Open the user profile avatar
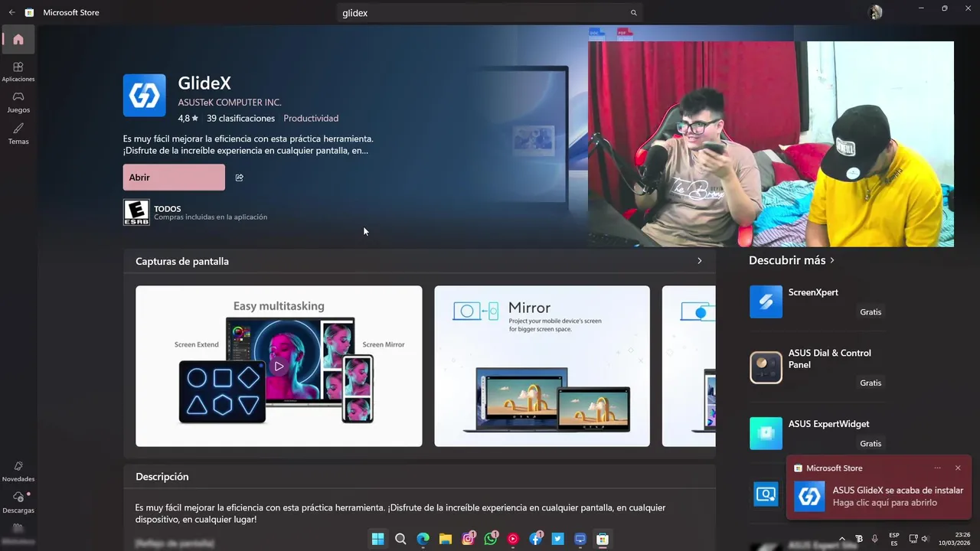 tap(875, 12)
